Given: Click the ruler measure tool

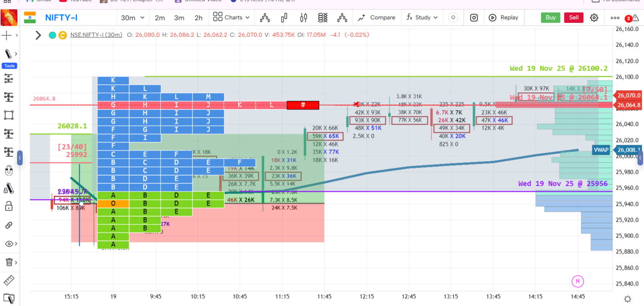Looking at the screenshot, I should pyautogui.click(x=9, y=280).
